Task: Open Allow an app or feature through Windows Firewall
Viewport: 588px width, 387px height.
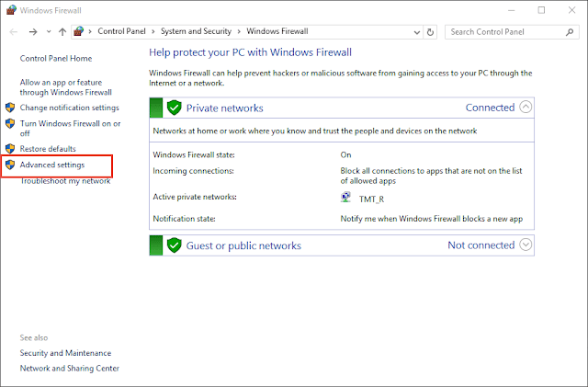Action: point(65,87)
